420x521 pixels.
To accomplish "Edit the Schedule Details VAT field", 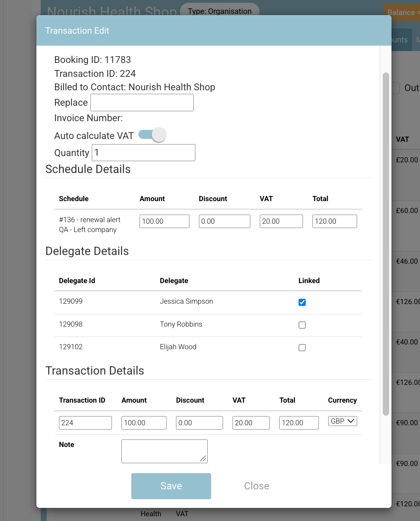I will (x=281, y=221).
